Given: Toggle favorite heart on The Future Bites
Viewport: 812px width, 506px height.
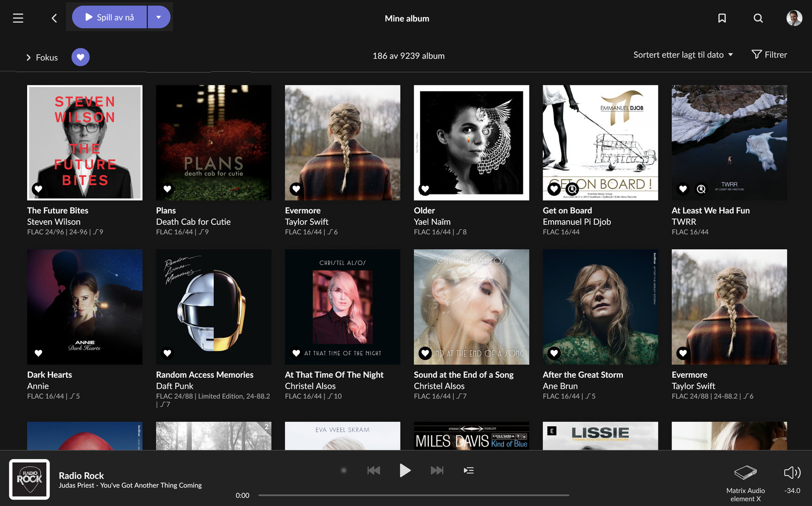Looking at the screenshot, I should tap(38, 189).
